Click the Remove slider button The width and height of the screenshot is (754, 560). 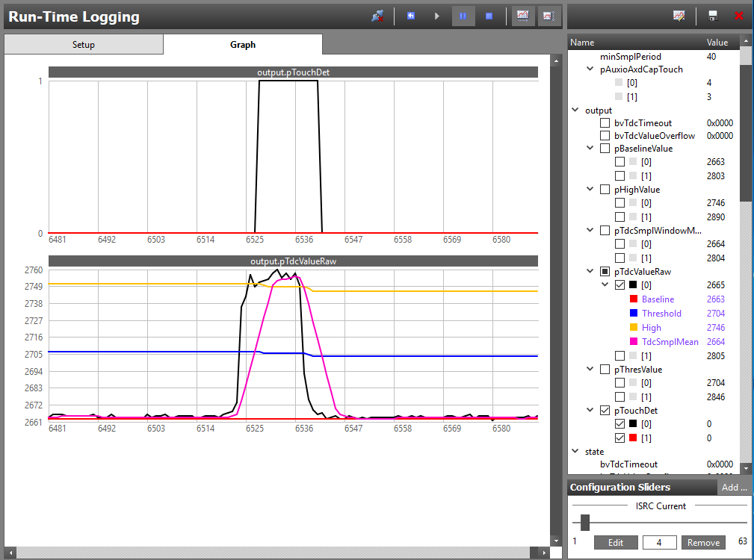[703, 543]
